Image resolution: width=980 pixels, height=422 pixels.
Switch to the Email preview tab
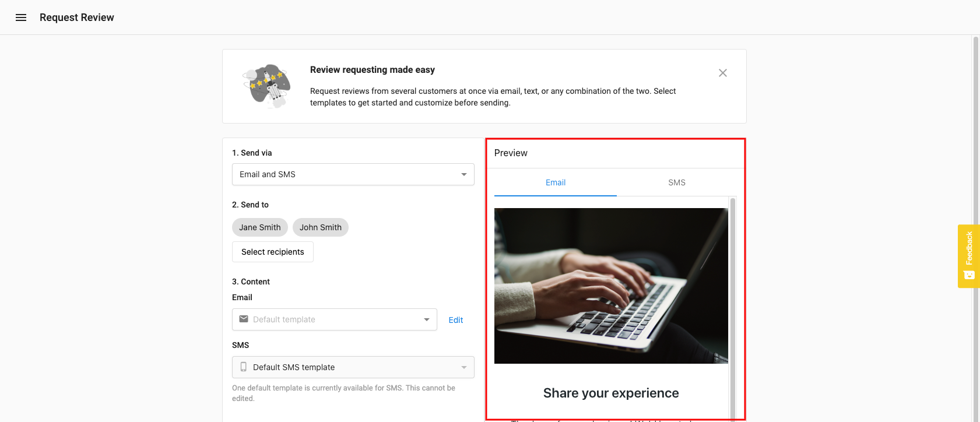coord(556,182)
